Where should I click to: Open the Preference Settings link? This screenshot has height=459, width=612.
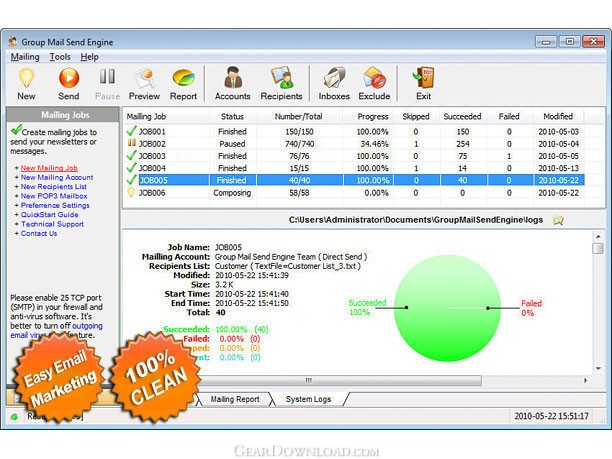(55, 205)
